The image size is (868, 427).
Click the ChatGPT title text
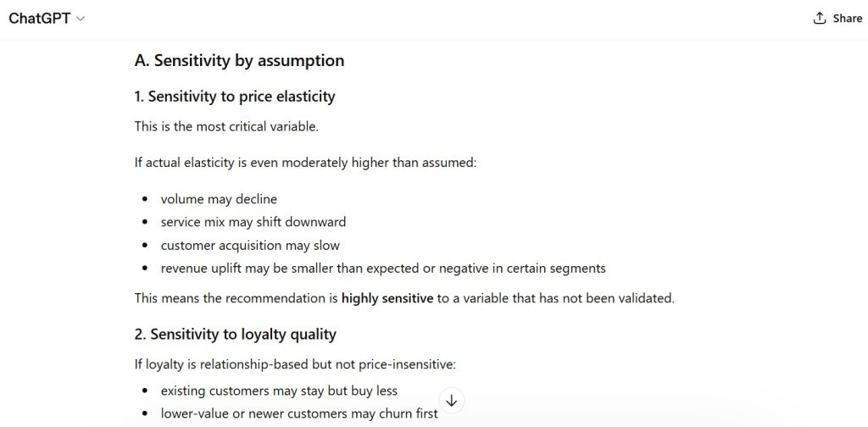(39, 19)
